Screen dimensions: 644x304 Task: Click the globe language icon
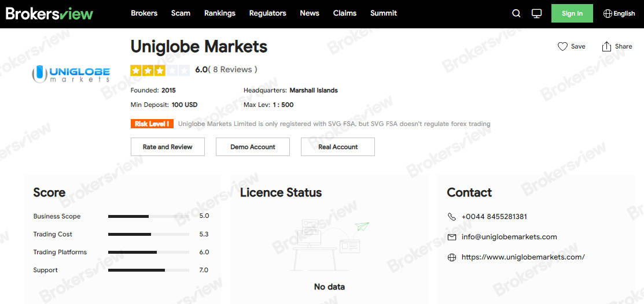tap(608, 13)
